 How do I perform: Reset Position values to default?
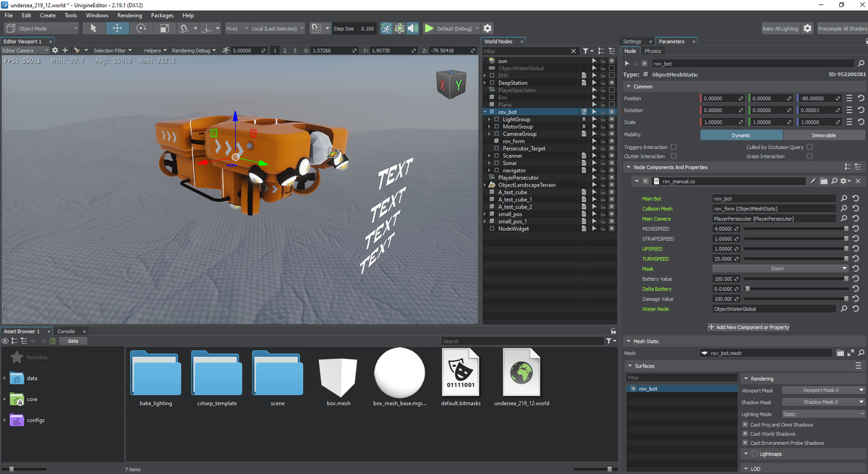point(861,98)
